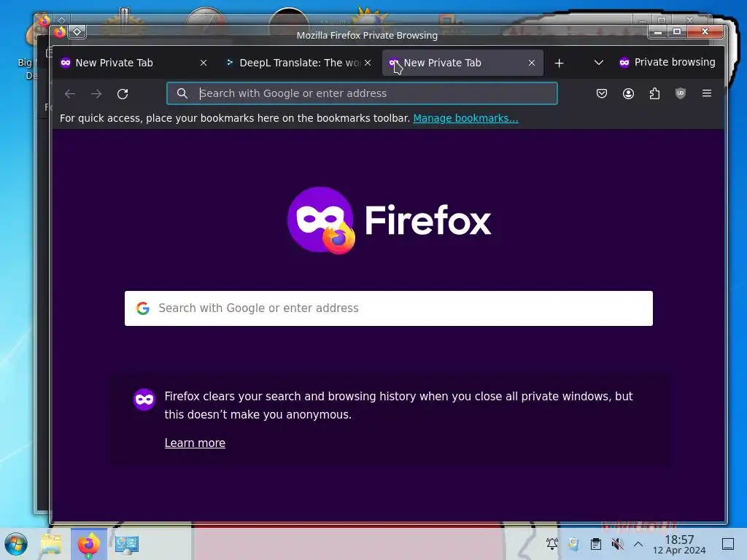
Task: Open the Extensions puzzle icon
Action: click(x=654, y=93)
